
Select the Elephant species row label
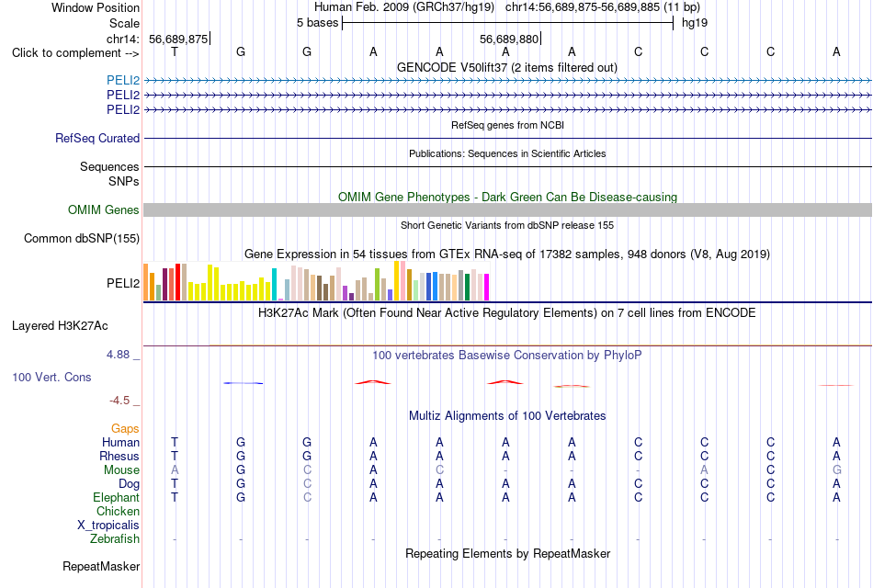pos(116,497)
